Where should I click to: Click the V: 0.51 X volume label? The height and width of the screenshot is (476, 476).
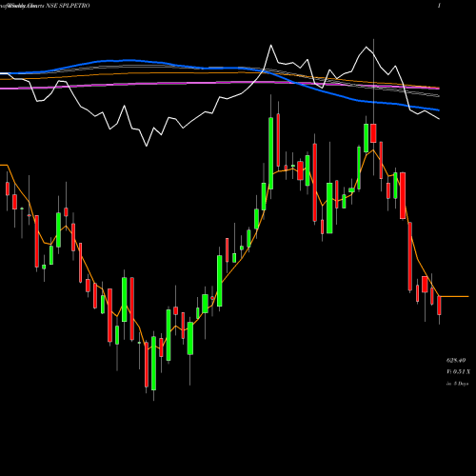pos(458,371)
